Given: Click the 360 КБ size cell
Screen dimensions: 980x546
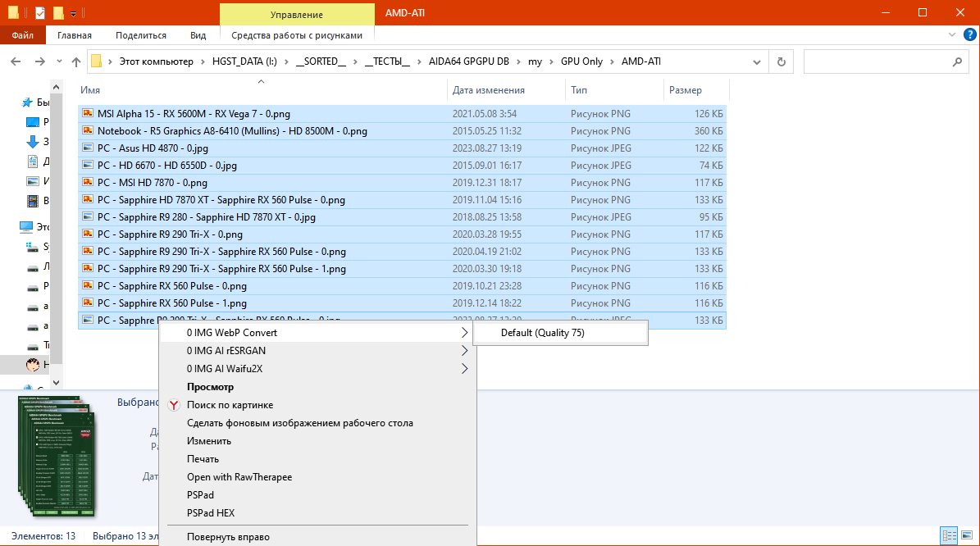Looking at the screenshot, I should coord(708,130).
